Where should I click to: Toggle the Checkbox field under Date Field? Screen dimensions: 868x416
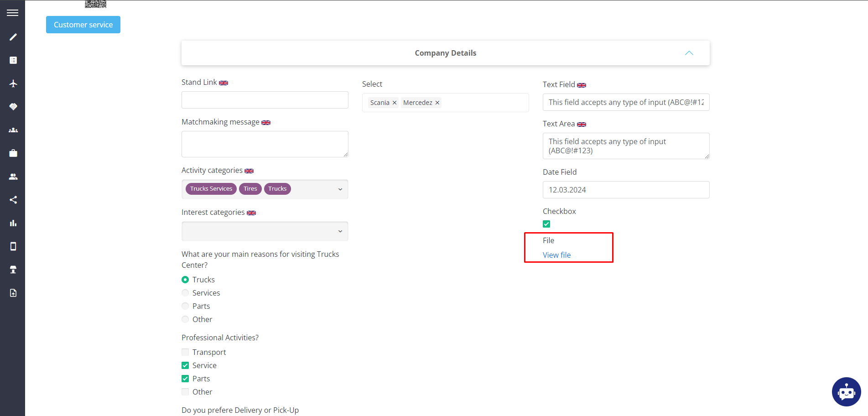pyautogui.click(x=546, y=224)
